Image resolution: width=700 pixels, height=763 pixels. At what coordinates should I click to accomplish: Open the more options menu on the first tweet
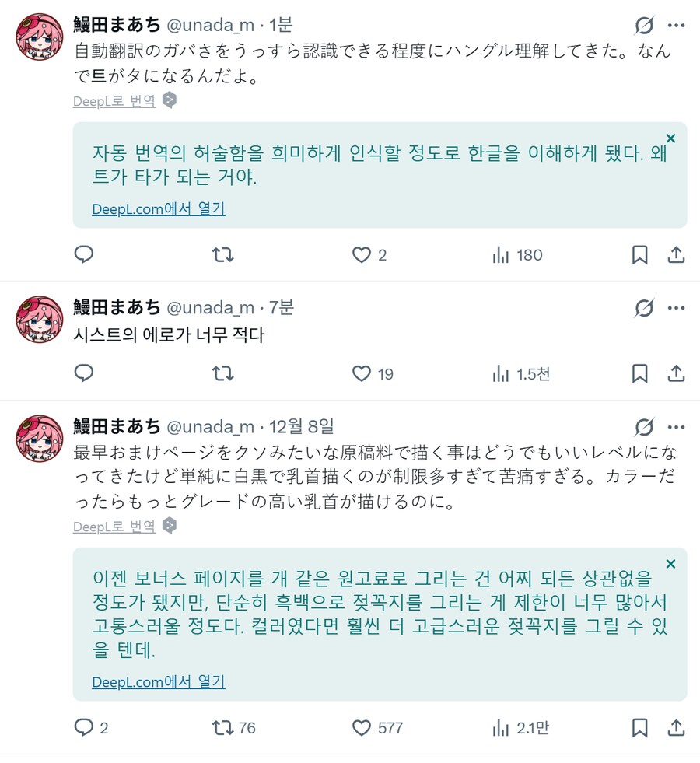676,25
